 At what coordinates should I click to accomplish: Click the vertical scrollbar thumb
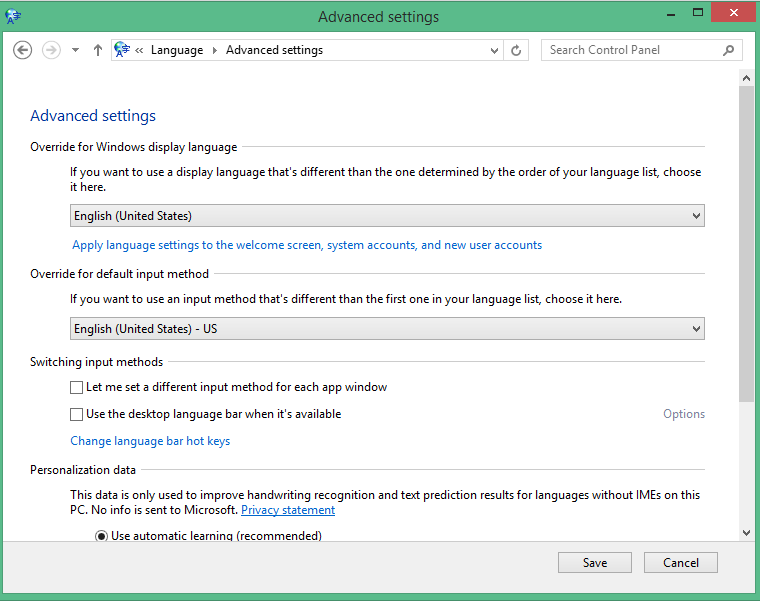pyautogui.click(x=746, y=244)
